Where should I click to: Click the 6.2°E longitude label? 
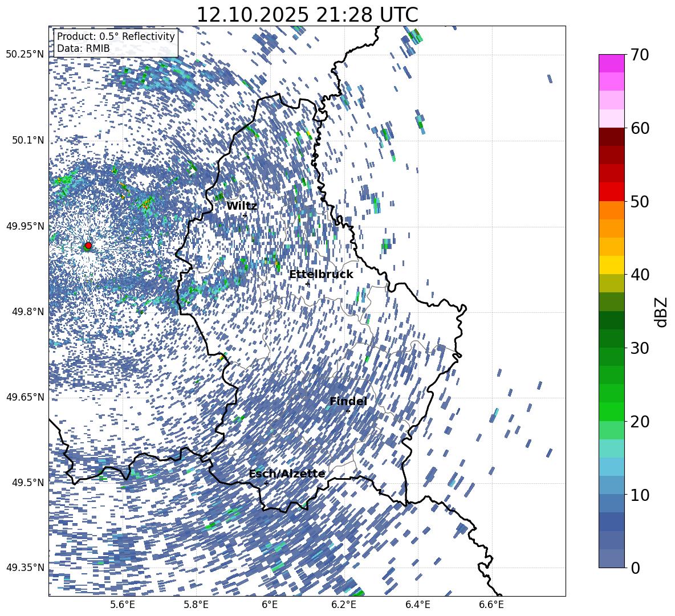coord(344,605)
